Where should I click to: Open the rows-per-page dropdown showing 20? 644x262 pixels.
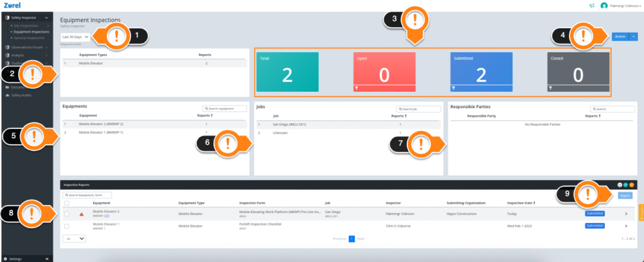[74, 238]
